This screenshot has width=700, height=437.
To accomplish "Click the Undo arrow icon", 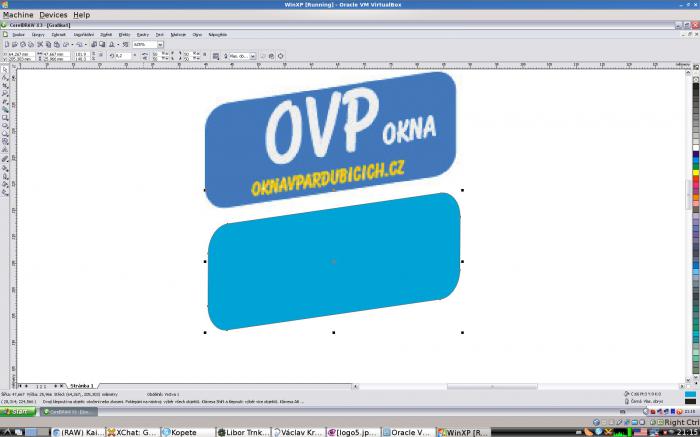I will 66,45.
